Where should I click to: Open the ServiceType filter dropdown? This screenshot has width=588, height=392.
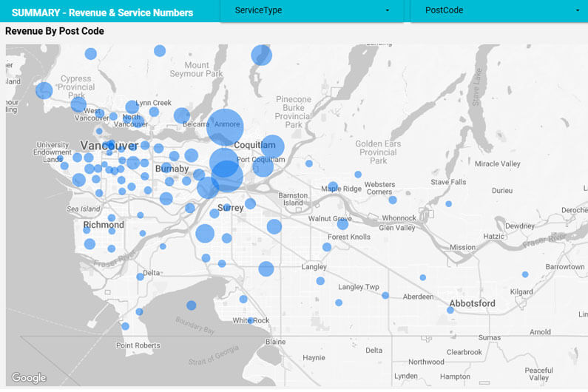[x=311, y=10]
